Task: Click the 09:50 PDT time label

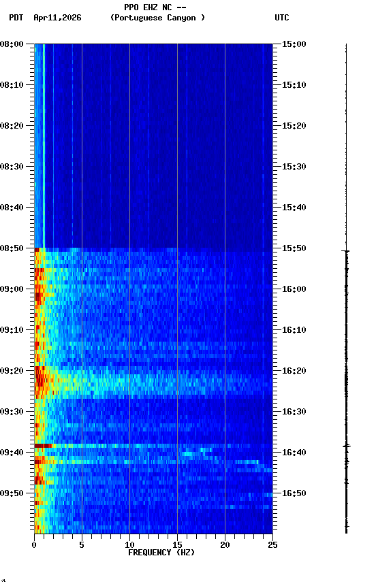Action: coord(12,493)
